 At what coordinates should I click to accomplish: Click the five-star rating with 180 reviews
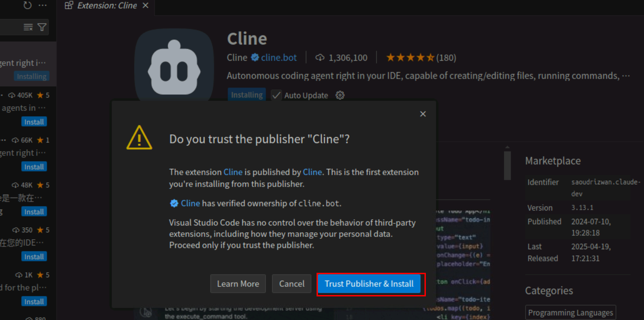tap(421, 58)
